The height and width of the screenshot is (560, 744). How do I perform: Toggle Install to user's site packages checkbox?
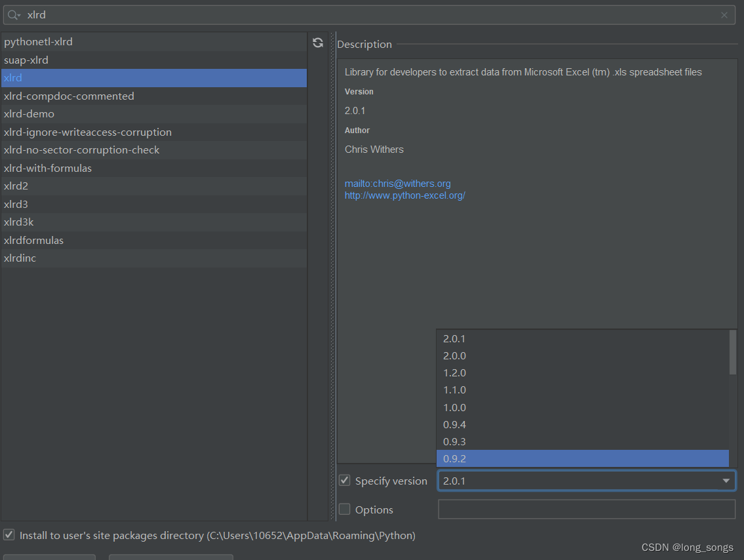[x=9, y=535]
